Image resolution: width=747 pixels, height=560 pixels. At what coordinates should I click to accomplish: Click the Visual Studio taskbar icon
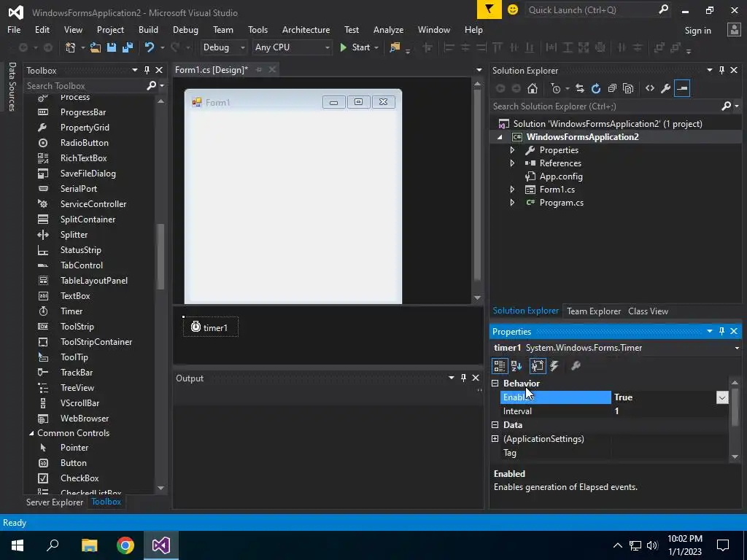[x=161, y=545]
